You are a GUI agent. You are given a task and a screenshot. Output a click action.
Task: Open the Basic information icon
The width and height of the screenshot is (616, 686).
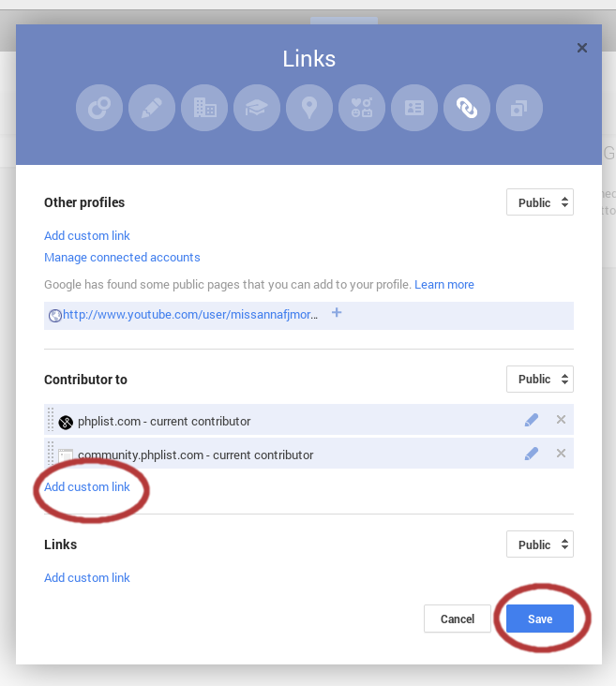pos(362,108)
